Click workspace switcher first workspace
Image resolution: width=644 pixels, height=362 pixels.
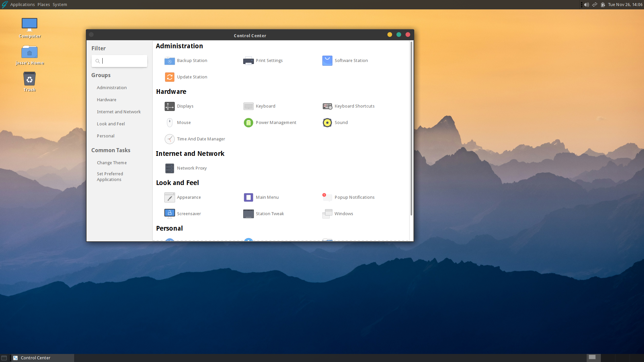click(x=593, y=358)
